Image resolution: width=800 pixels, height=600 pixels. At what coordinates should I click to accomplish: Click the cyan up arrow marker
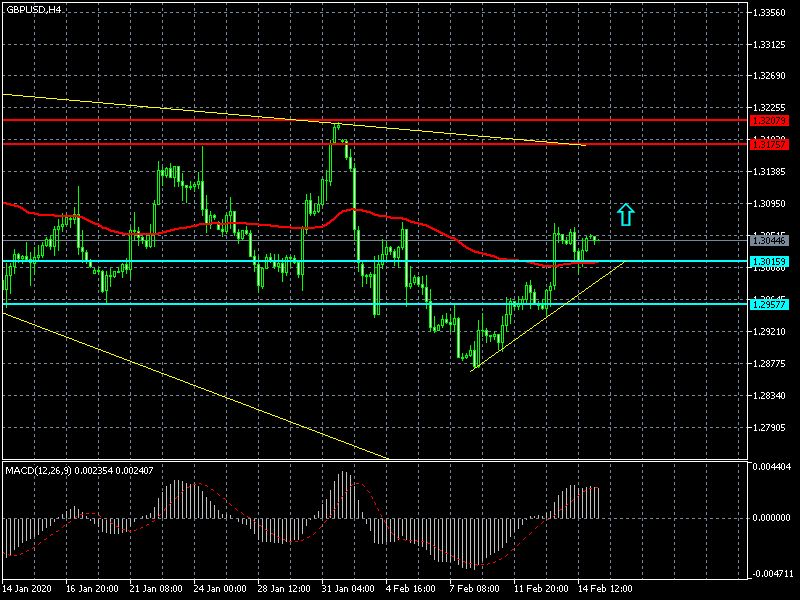pyautogui.click(x=625, y=214)
